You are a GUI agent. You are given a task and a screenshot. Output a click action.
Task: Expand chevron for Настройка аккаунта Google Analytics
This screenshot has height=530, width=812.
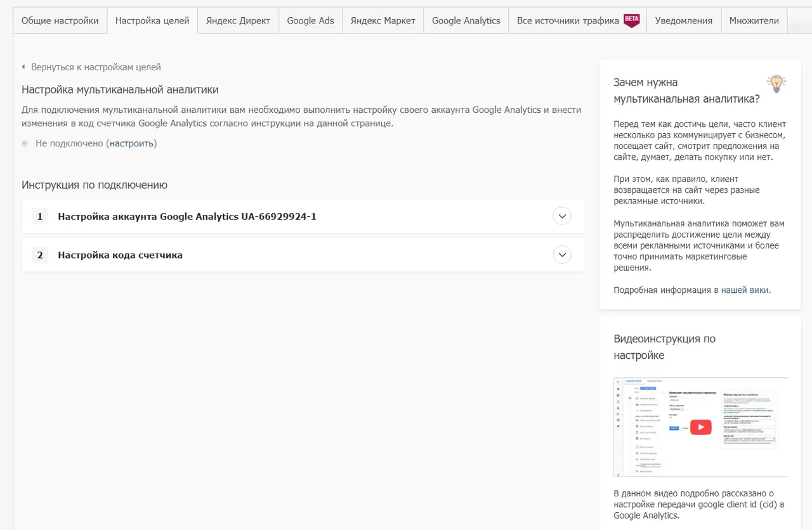tap(562, 216)
